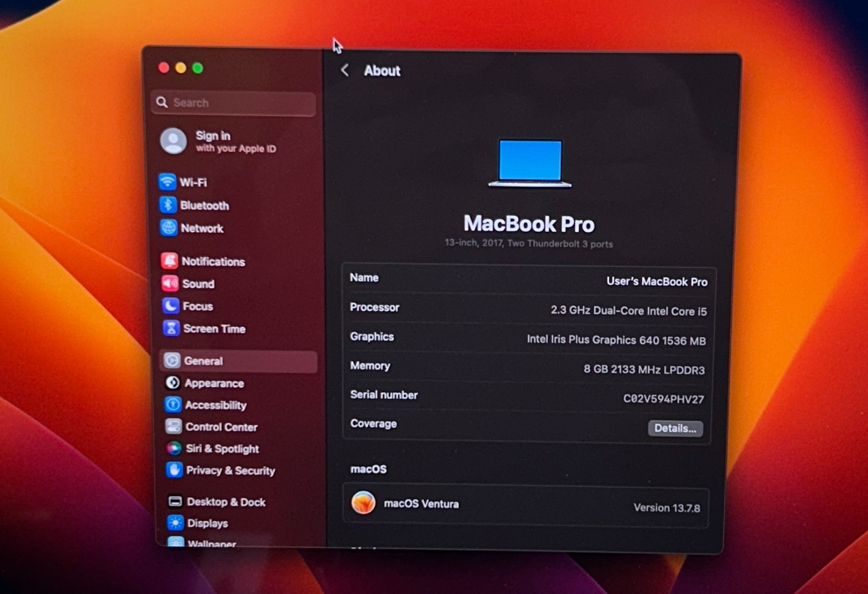The height and width of the screenshot is (594, 868).
Task: Click the search magnifier icon
Action: tap(162, 102)
